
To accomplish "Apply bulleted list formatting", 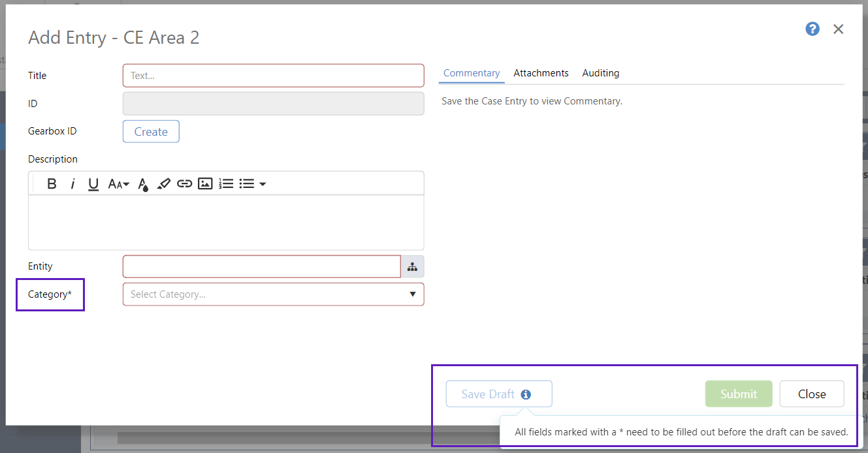I will (247, 184).
